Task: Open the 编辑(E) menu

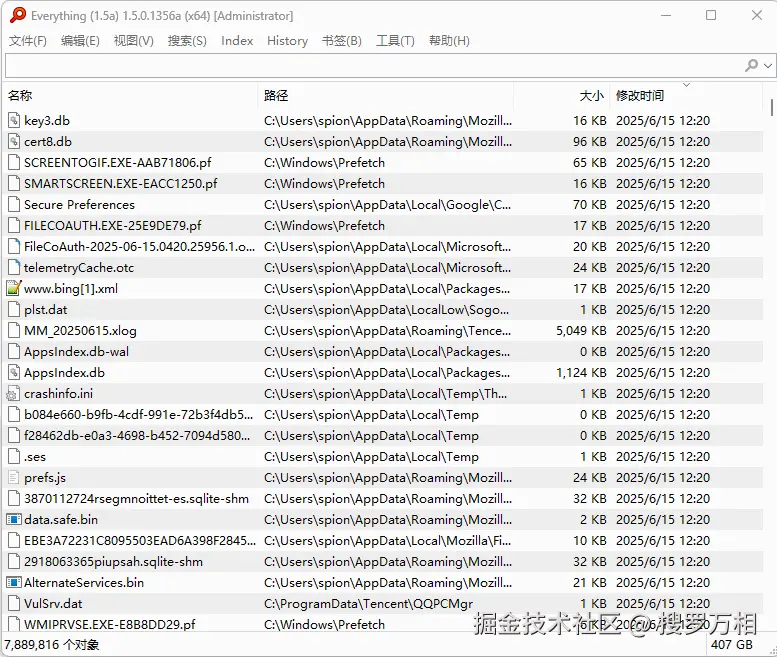Action: click(x=80, y=41)
